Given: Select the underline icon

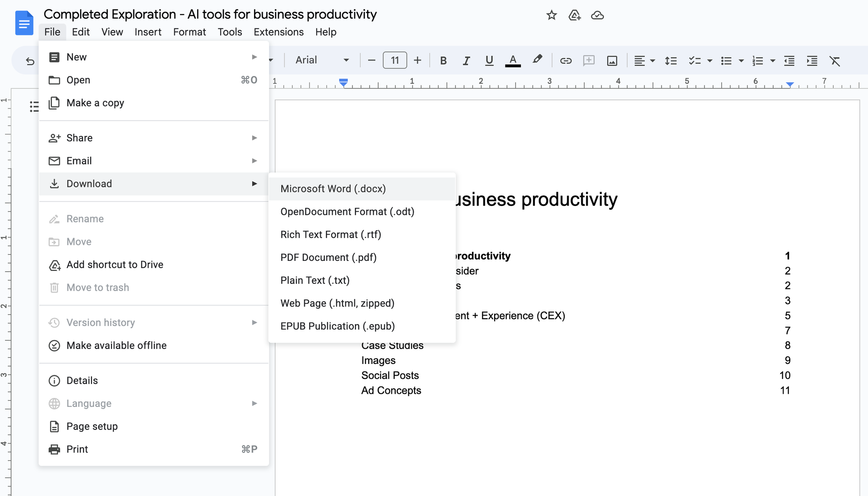Looking at the screenshot, I should [489, 60].
